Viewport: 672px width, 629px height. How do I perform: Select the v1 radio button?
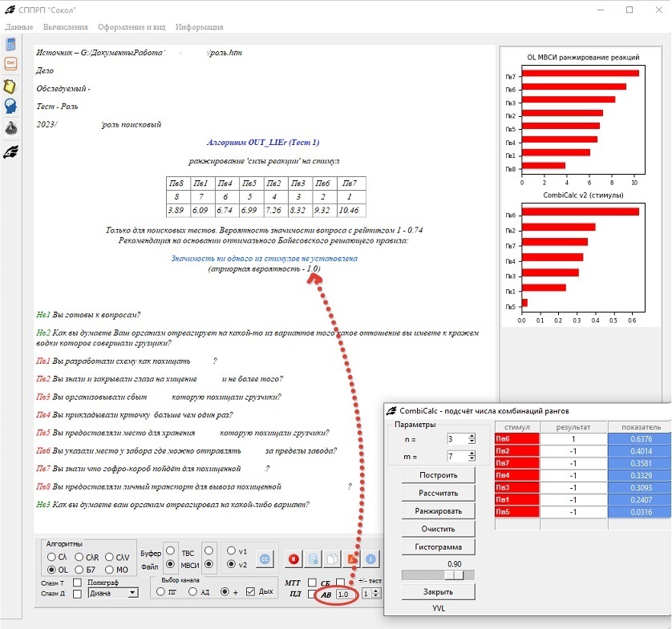[x=232, y=550]
